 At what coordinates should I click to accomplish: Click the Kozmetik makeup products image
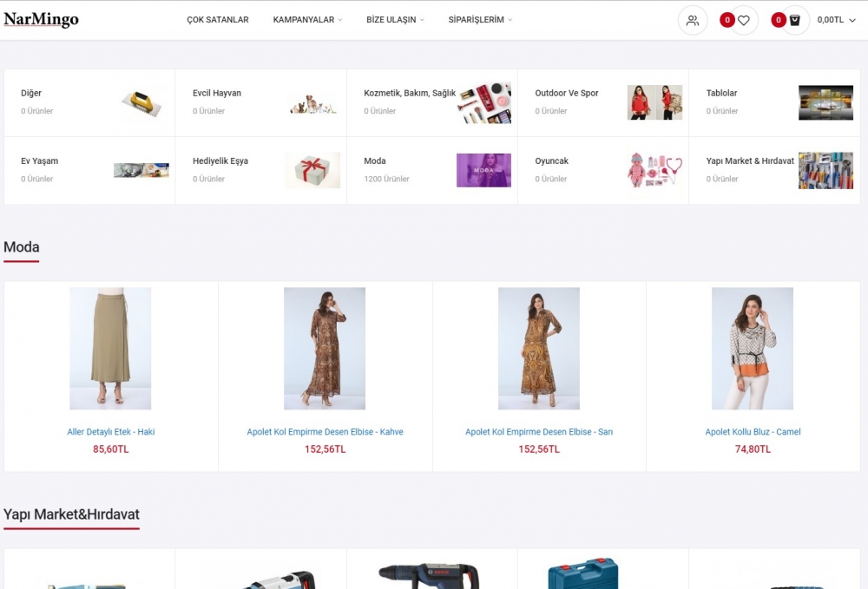tap(485, 103)
